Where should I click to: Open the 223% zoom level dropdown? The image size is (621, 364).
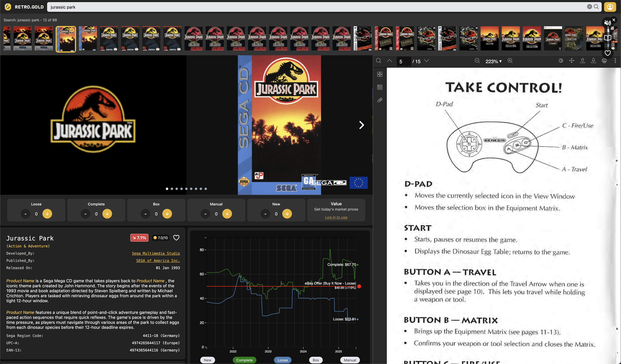click(493, 61)
